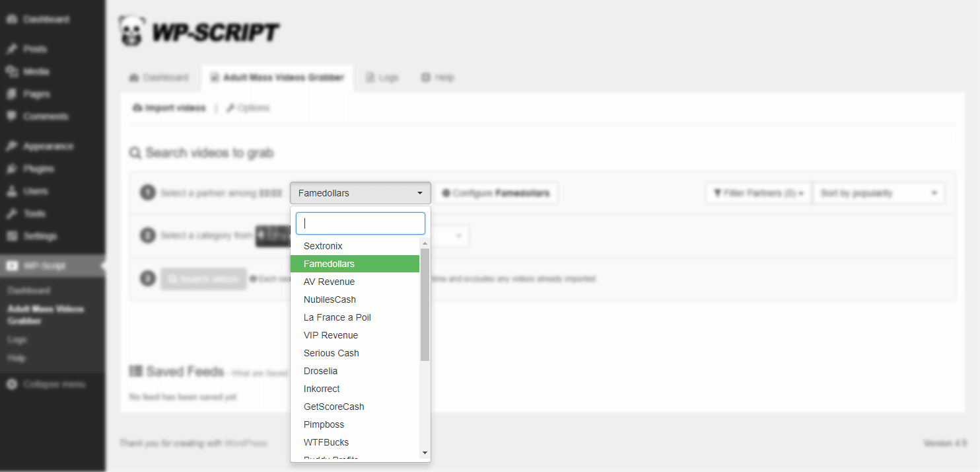
Task: Switch to the Dashboard tab of WP-Script
Action: (159, 77)
